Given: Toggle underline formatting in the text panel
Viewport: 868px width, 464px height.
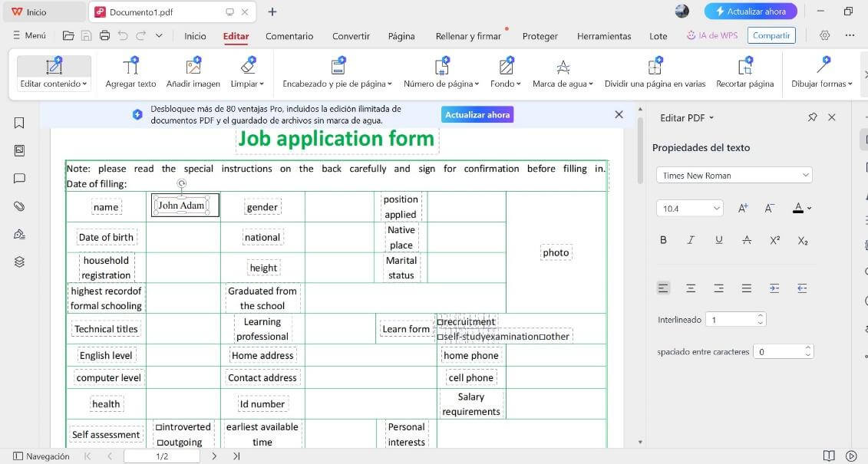Looking at the screenshot, I should (x=719, y=240).
